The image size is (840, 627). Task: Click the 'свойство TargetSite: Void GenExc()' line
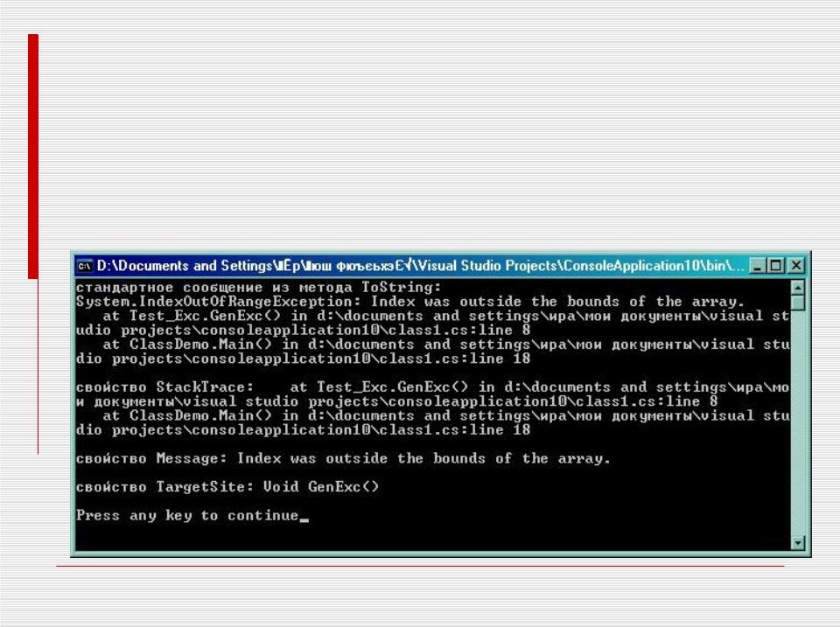227,487
